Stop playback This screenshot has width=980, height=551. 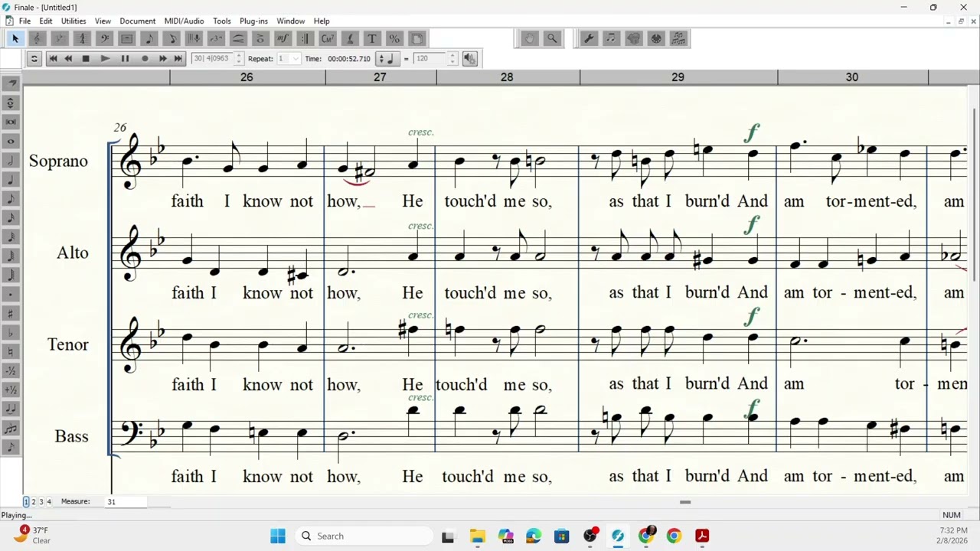(86, 58)
